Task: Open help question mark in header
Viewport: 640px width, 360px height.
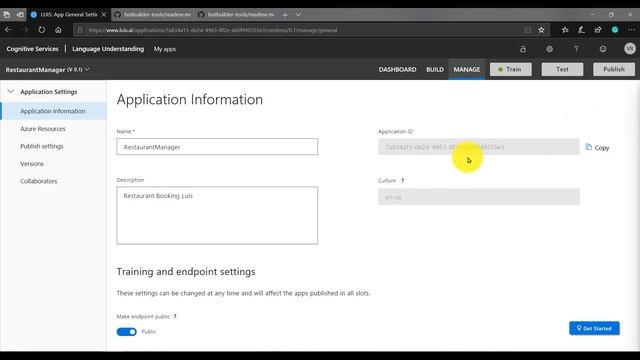Action: coord(576,49)
